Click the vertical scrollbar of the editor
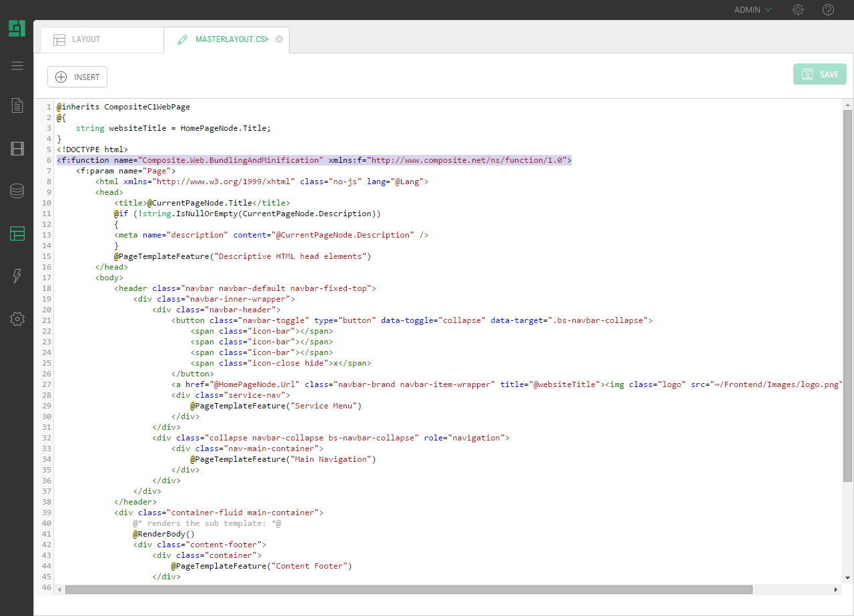Screen dimensions: 854x616 (x=847, y=294)
